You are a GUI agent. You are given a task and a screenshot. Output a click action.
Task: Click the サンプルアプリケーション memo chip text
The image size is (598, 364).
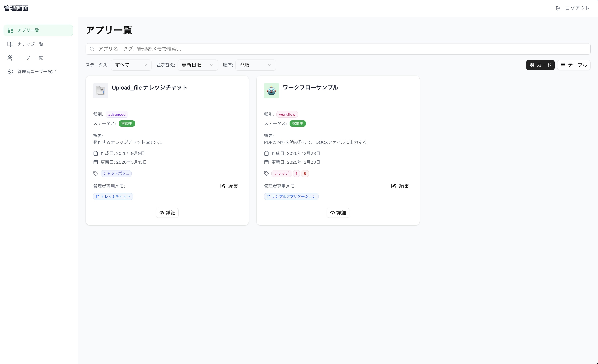294,196
